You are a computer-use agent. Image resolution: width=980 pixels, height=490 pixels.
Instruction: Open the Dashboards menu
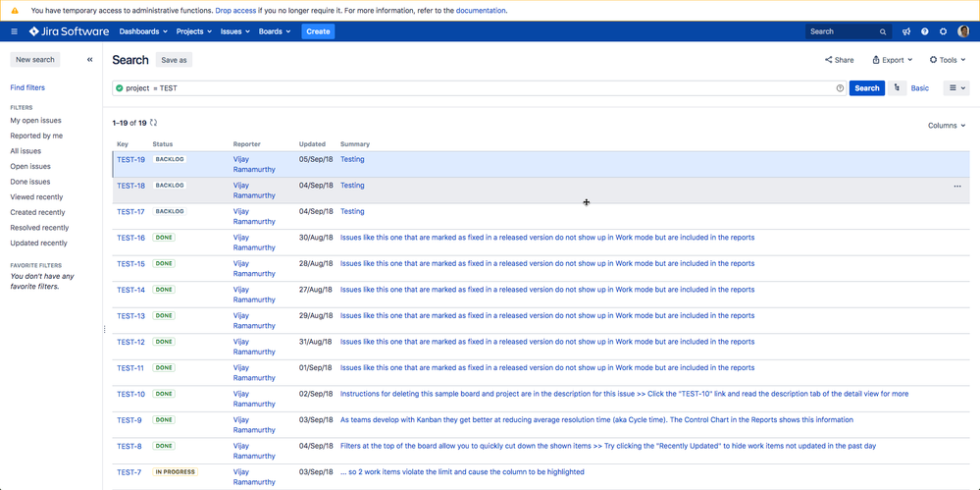tap(143, 31)
